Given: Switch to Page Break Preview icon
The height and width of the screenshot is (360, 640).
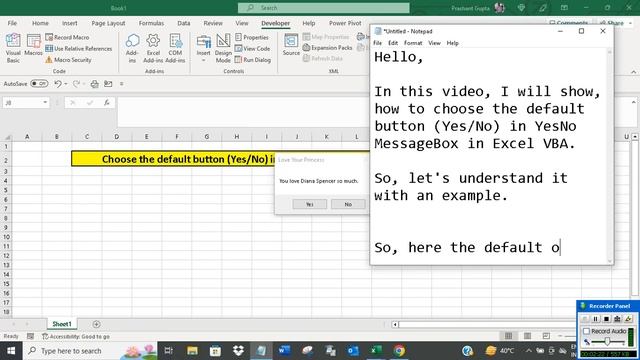Looking at the screenshot, I should 546,336.
